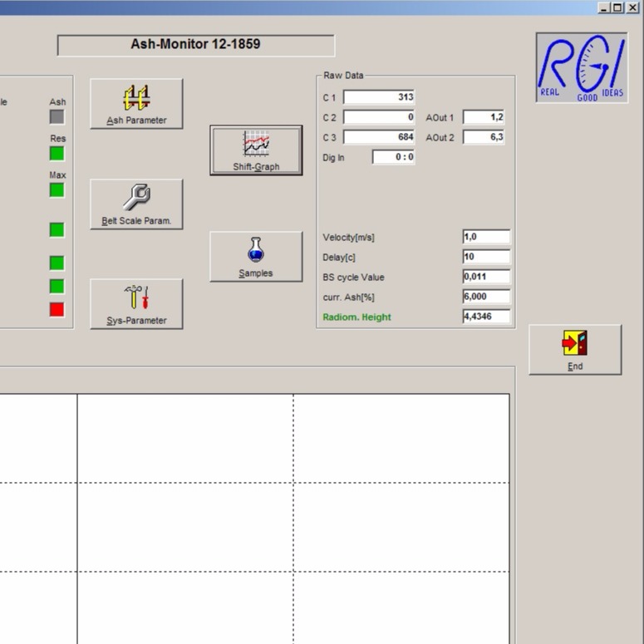Select the Velocity[m/s] input field

pos(486,238)
